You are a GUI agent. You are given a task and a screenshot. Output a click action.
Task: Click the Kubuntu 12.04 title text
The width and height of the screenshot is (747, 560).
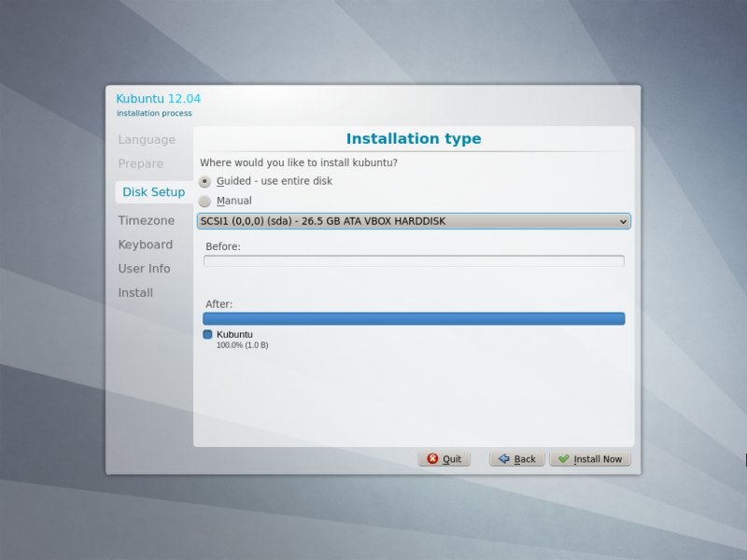[158, 99]
